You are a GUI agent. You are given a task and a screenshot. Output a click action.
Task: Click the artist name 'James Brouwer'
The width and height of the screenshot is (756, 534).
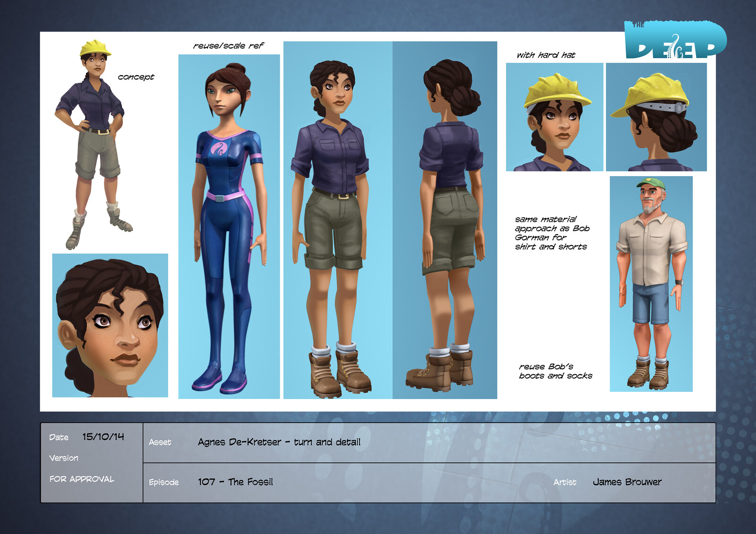click(x=627, y=482)
